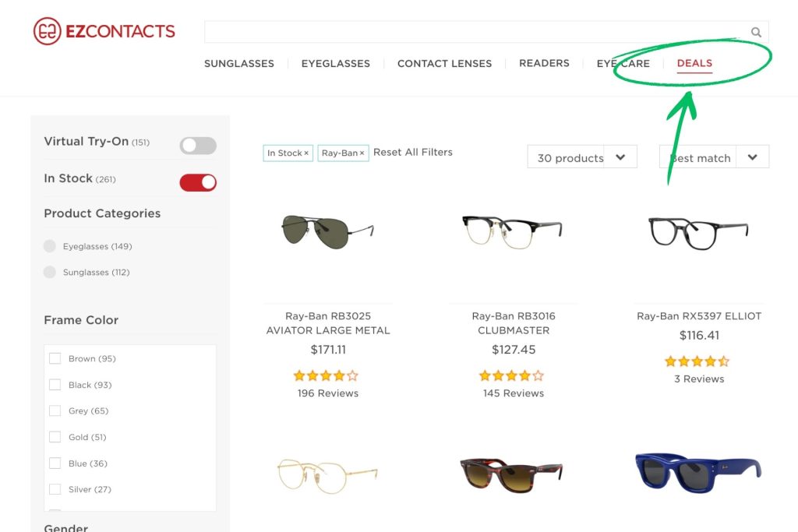Click the 196 Reviews link
Screen dimensions: 798x532
click(x=328, y=393)
